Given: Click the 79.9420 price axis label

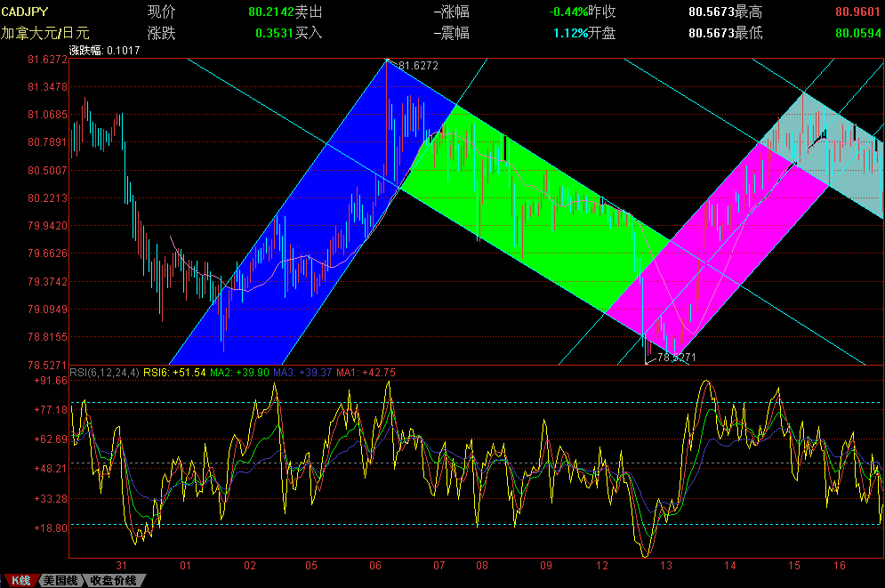Looking at the screenshot, I should [x=47, y=226].
